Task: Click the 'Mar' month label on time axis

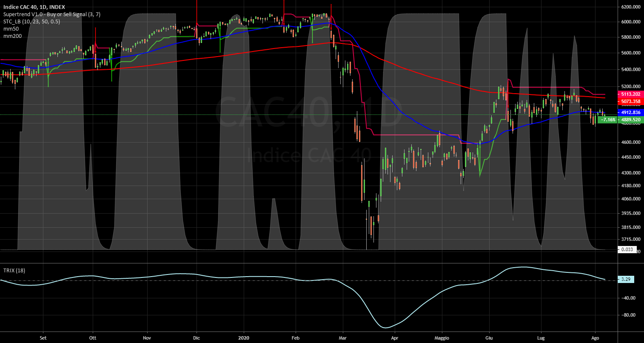Action: [343, 338]
